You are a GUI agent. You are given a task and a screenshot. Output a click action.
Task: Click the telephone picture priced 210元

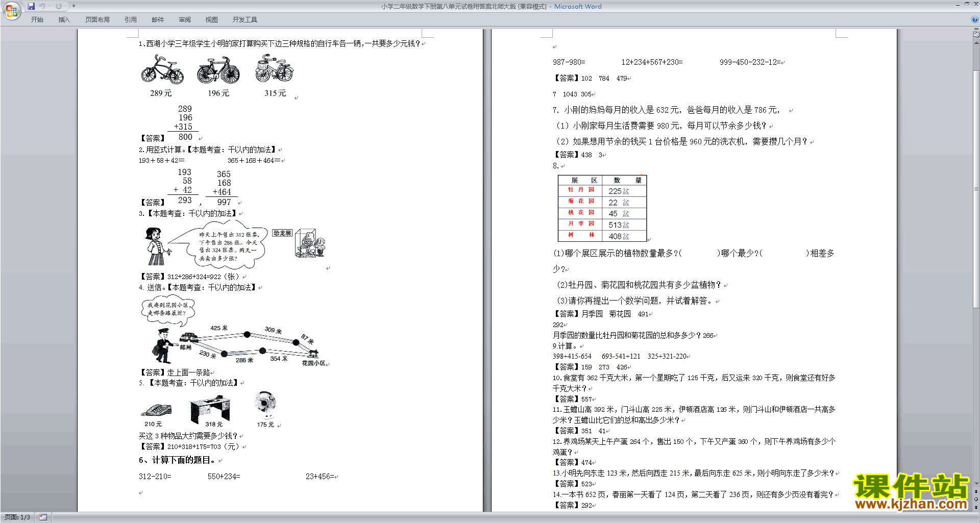pyautogui.click(x=156, y=410)
